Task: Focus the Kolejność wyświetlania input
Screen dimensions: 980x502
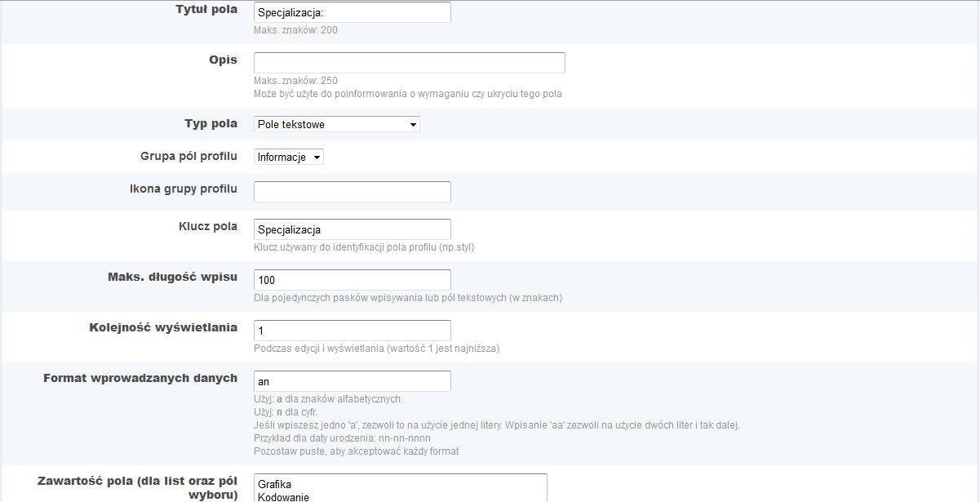Action: tap(352, 331)
